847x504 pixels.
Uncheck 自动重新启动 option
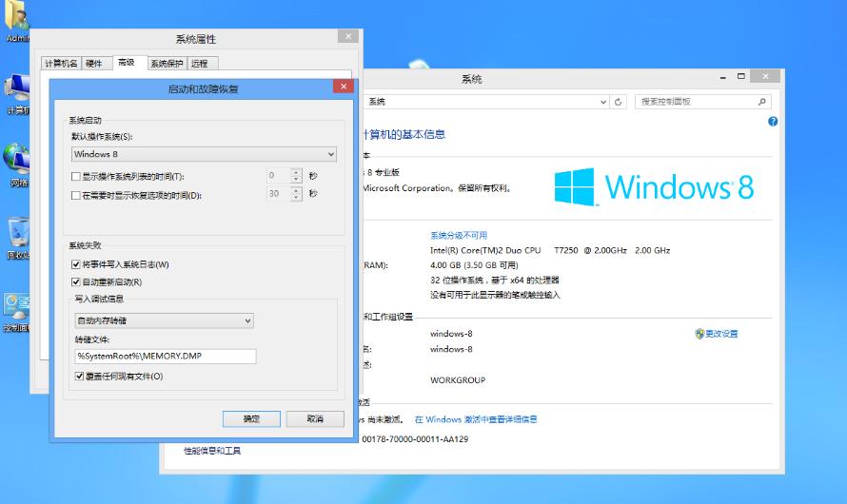76,281
